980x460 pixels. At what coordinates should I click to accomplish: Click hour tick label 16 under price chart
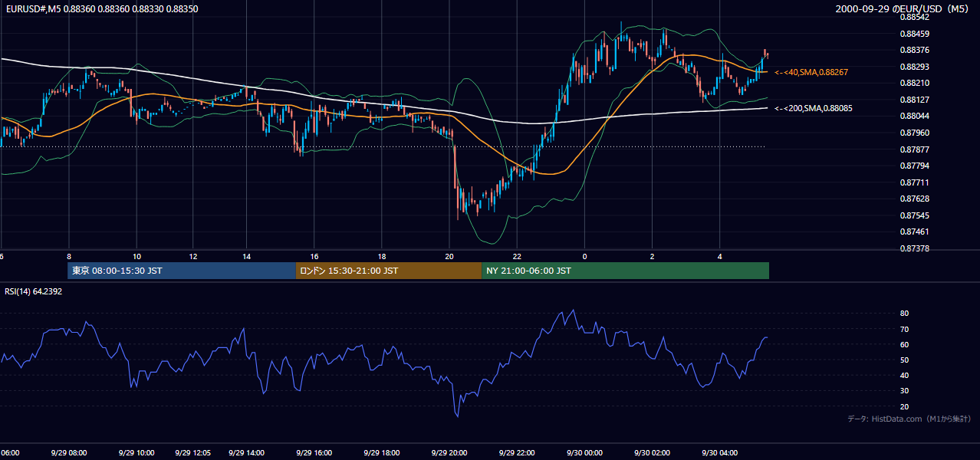314,256
